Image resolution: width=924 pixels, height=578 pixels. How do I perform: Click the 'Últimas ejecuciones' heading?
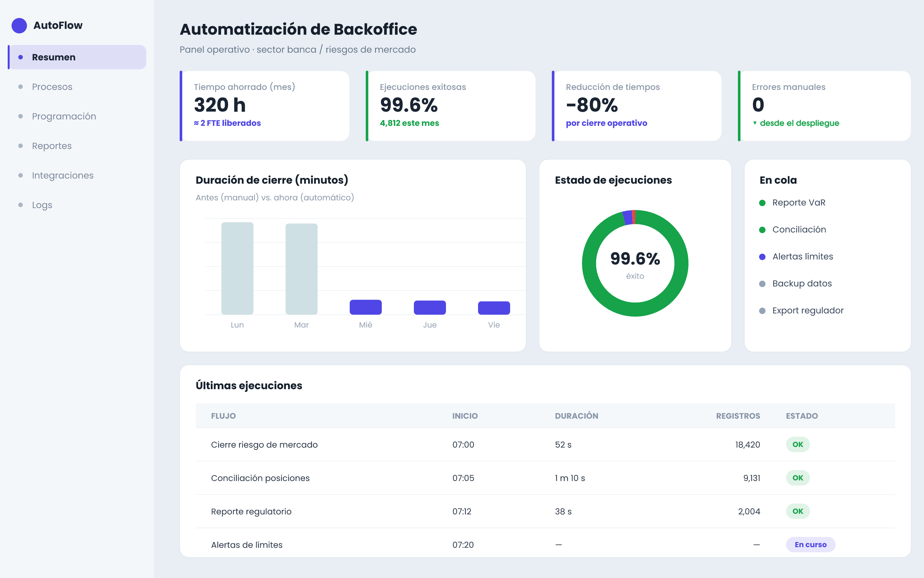tap(249, 385)
